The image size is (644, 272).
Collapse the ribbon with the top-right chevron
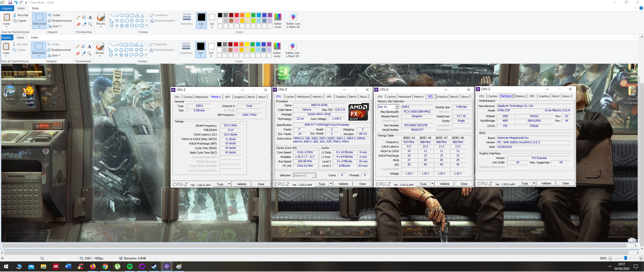[636, 8]
